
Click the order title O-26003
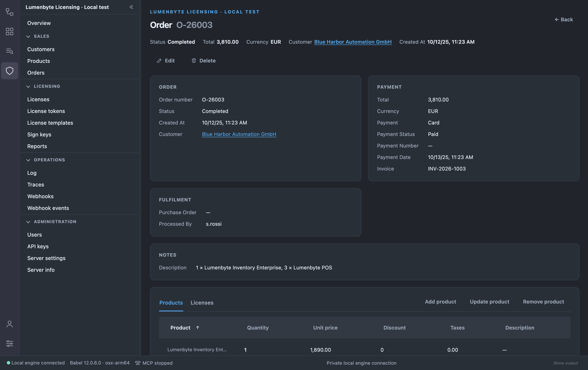click(194, 25)
